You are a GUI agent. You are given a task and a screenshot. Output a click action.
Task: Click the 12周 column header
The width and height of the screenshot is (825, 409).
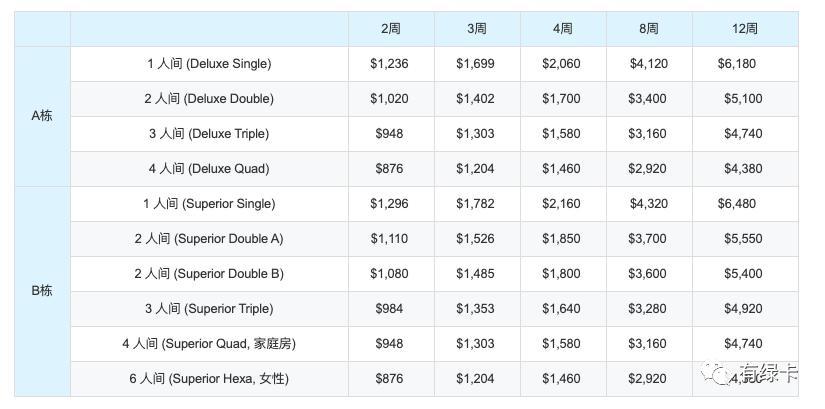[x=745, y=29]
